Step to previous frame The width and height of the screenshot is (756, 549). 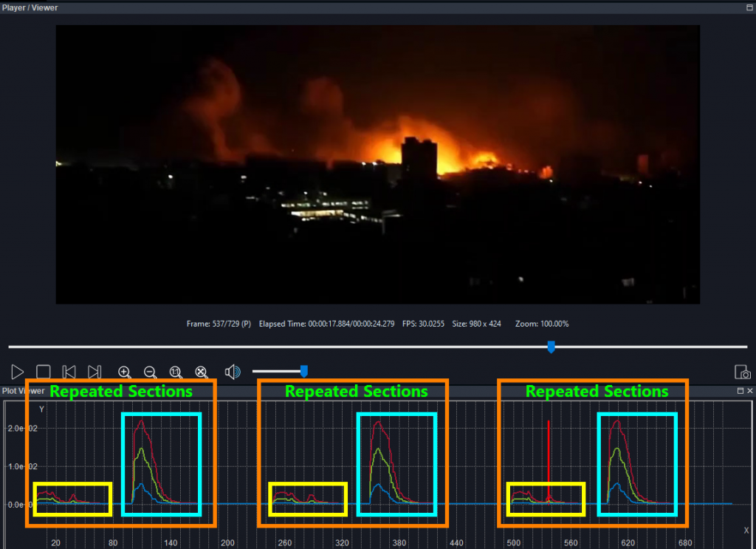point(69,372)
